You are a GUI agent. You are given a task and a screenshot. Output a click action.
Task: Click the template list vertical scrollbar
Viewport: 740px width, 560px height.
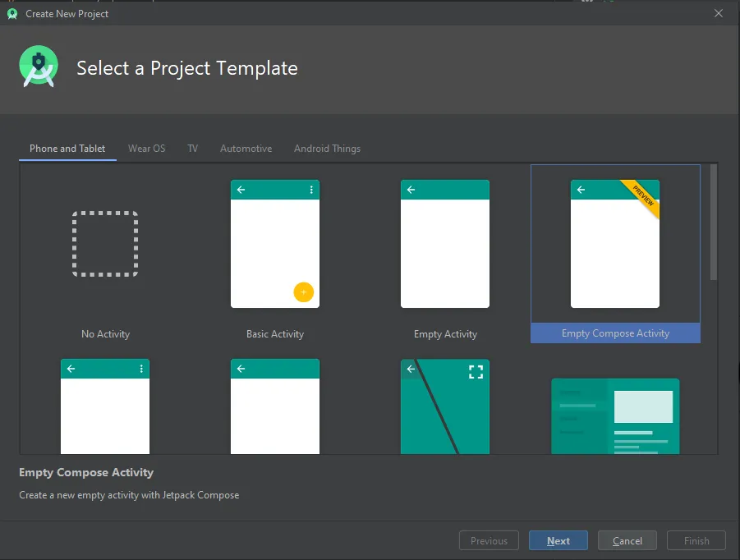pos(714,223)
